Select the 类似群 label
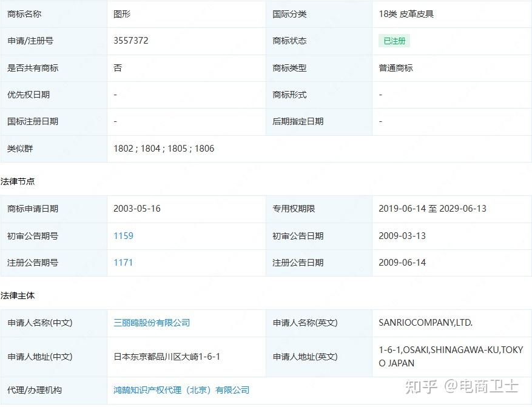 pyautogui.click(x=20, y=149)
